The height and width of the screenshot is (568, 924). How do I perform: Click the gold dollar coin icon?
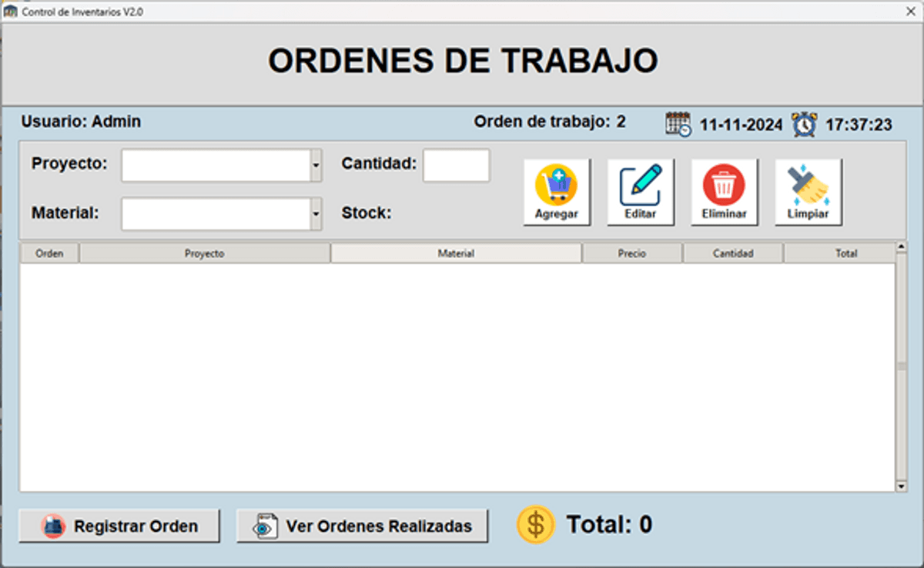pyautogui.click(x=535, y=525)
